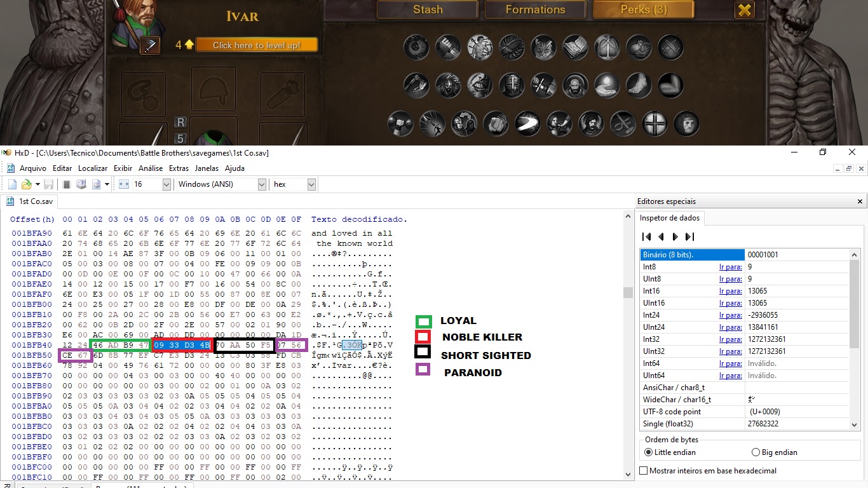Select the Binário (8 bits) row
Image resolution: width=868 pixels, height=488 pixels.
[745, 255]
